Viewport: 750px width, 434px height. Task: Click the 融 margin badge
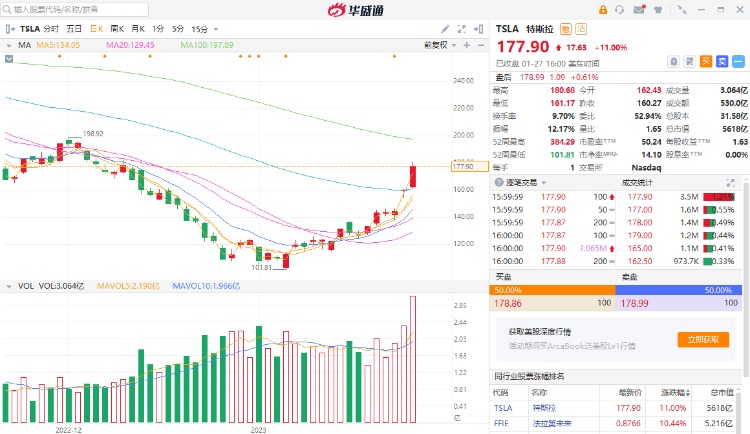click(565, 29)
